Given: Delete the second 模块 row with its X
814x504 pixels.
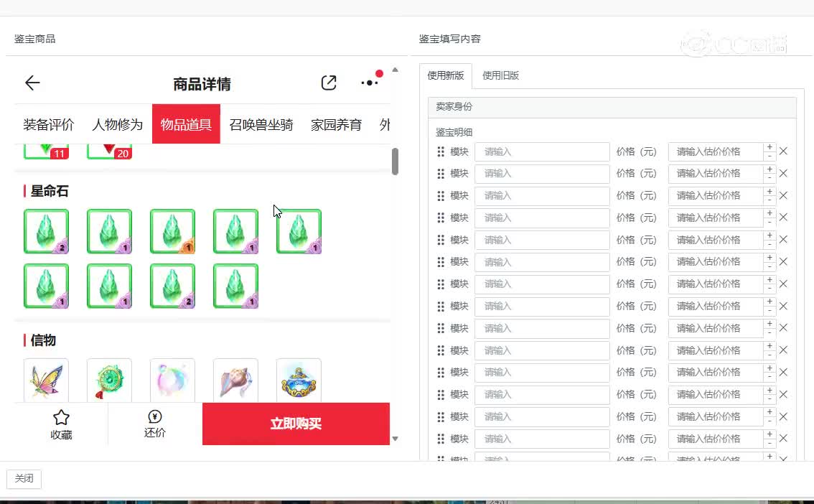Looking at the screenshot, I should pyautogui.click(x=784, y=173).
